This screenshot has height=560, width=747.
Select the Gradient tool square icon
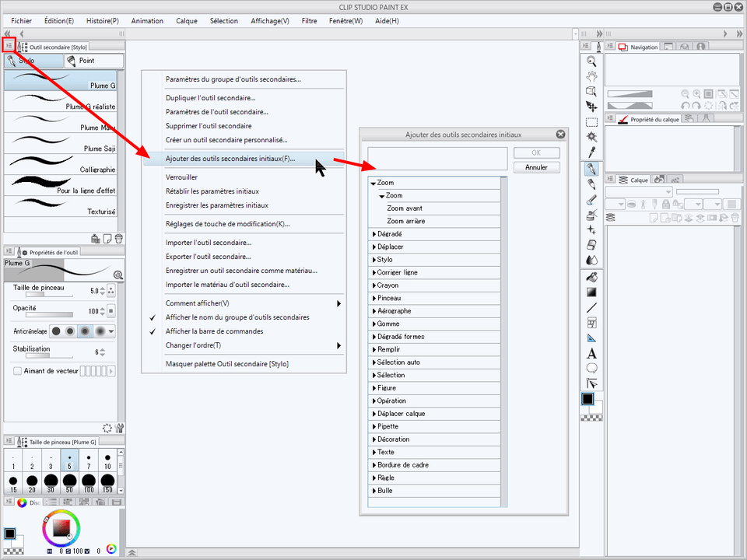tap(591, 292)
